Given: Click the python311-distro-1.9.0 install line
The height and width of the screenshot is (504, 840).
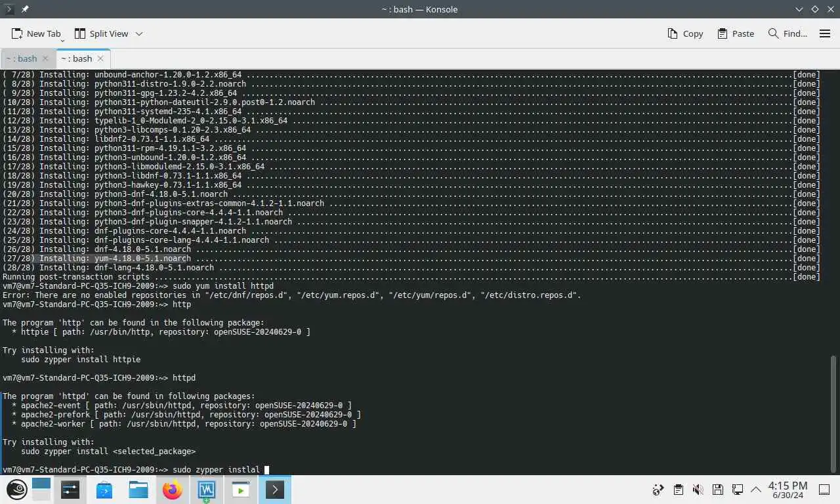Looking at the screenshot, I should 411,84.
